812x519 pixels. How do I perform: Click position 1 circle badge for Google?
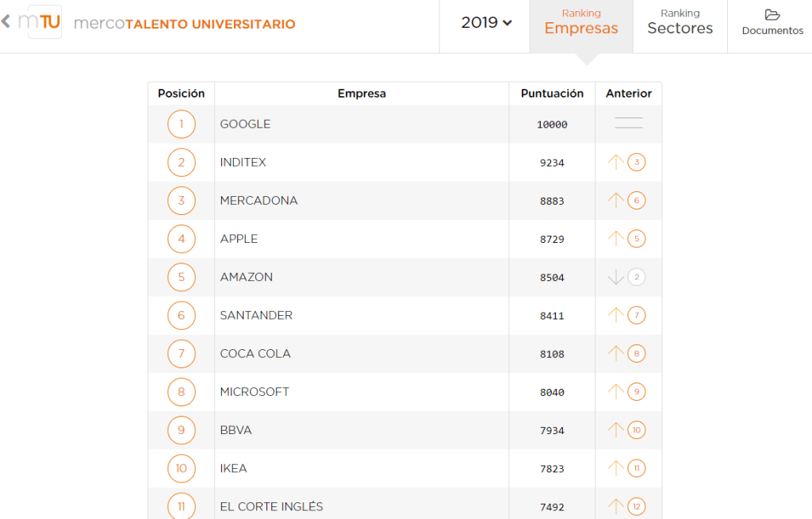181,124
